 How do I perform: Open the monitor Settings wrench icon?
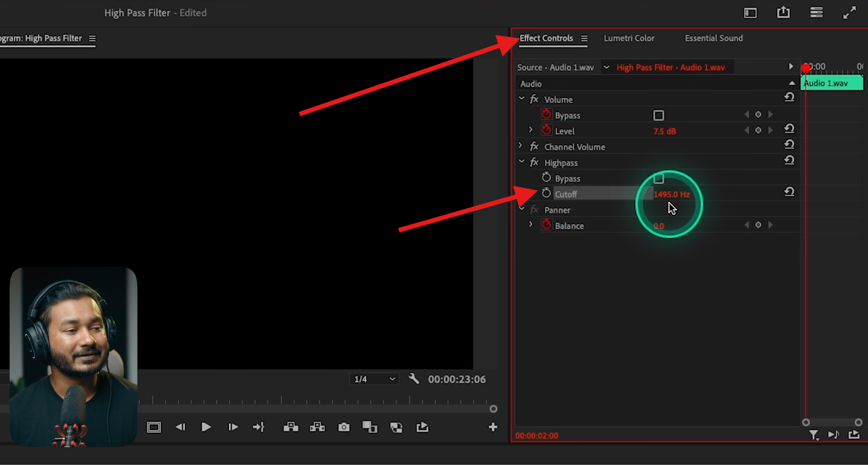414,379
